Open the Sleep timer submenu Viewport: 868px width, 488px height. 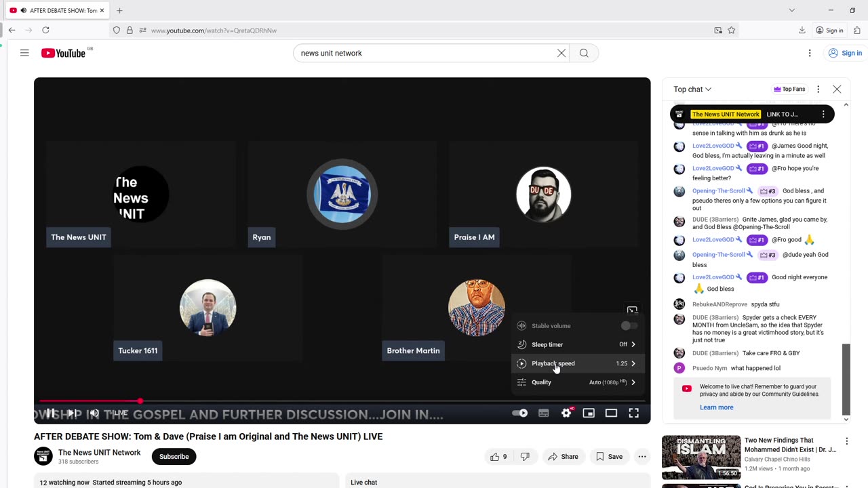click(x=577, y=344)
